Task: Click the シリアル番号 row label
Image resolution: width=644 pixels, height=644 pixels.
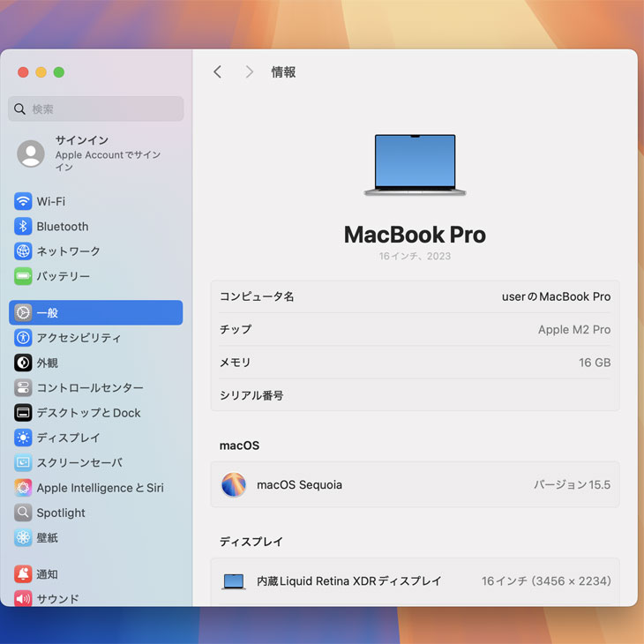Action: click(251, 395)
